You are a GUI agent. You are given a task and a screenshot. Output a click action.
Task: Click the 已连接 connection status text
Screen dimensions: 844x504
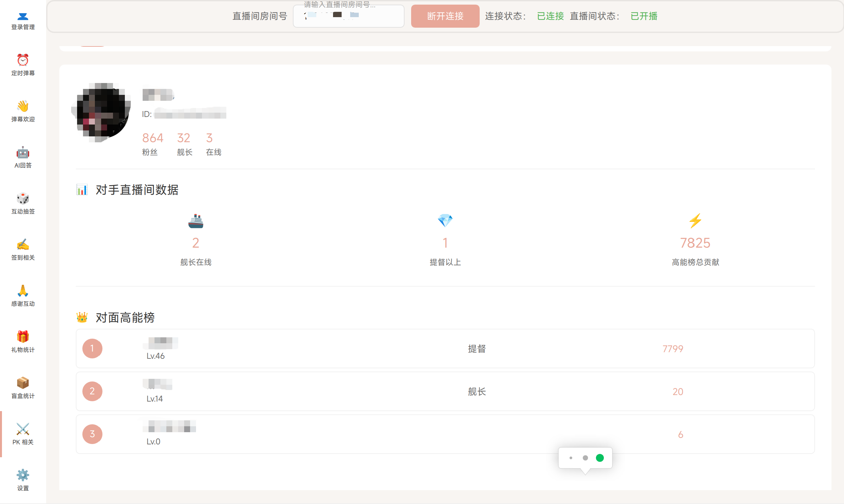click(x=550, y=16)
